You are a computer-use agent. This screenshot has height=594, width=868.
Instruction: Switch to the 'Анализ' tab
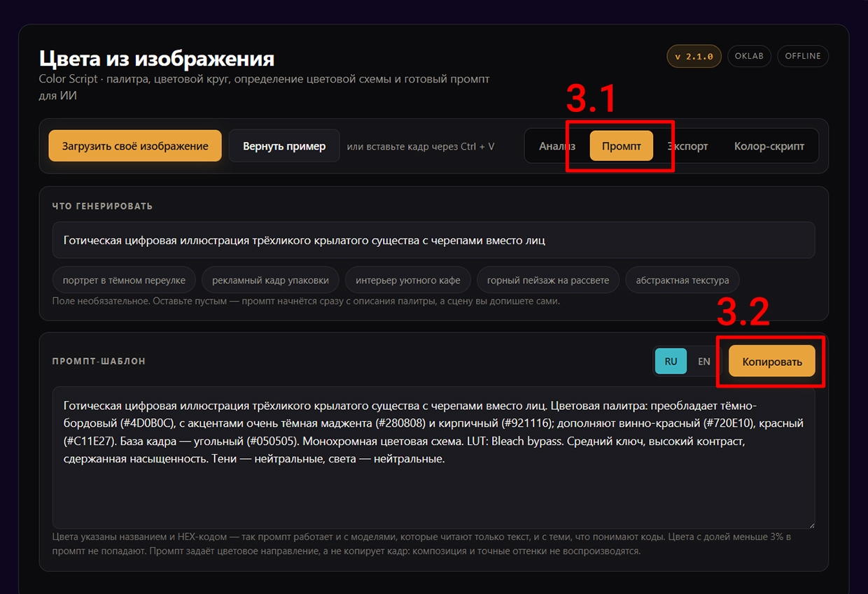coord(557,146)
